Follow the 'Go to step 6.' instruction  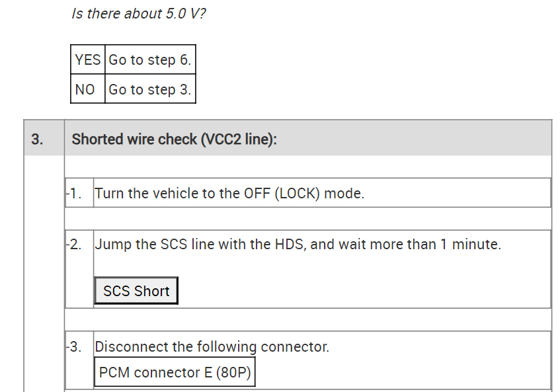[150, 60]
